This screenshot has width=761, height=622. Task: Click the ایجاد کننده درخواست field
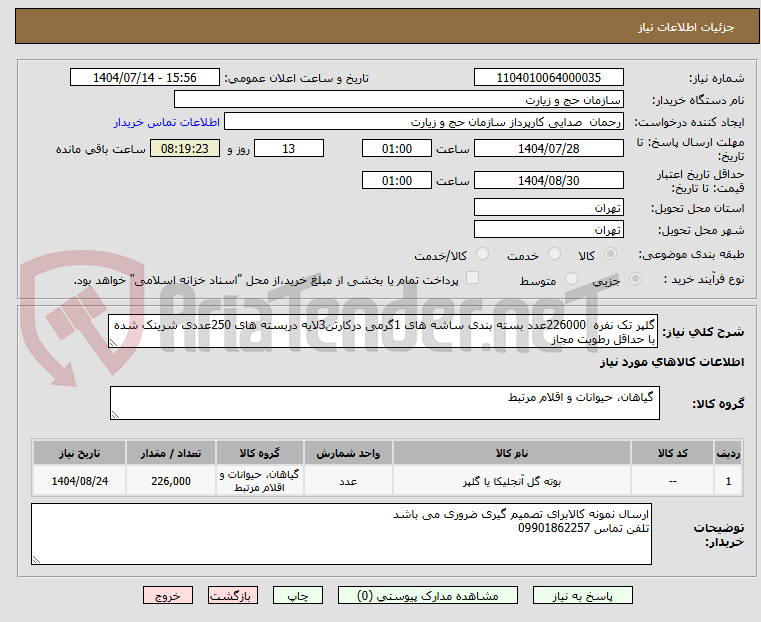pyautogui.click(x=424, y=122)
